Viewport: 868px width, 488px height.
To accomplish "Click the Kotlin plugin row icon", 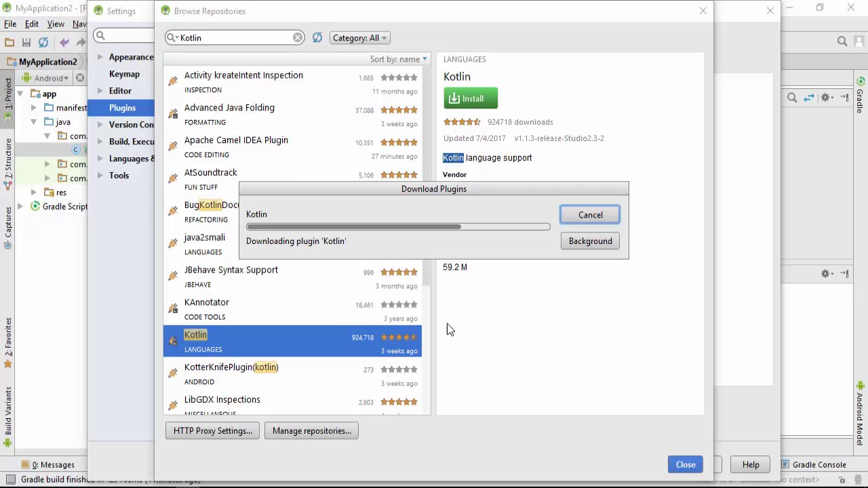I will (173, 341).
